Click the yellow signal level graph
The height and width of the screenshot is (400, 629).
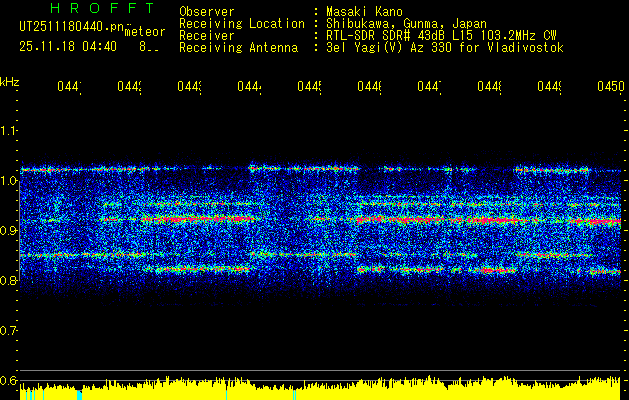pos(320,388)
